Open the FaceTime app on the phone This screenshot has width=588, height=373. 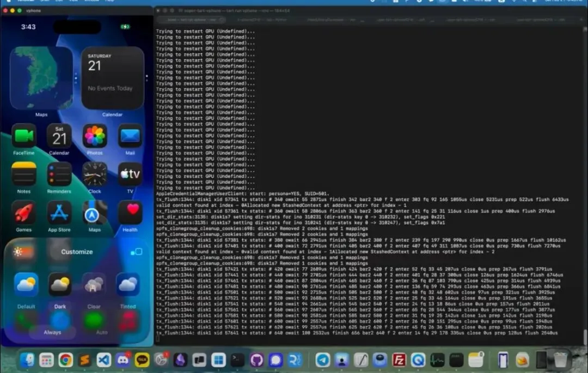(23, 136)
